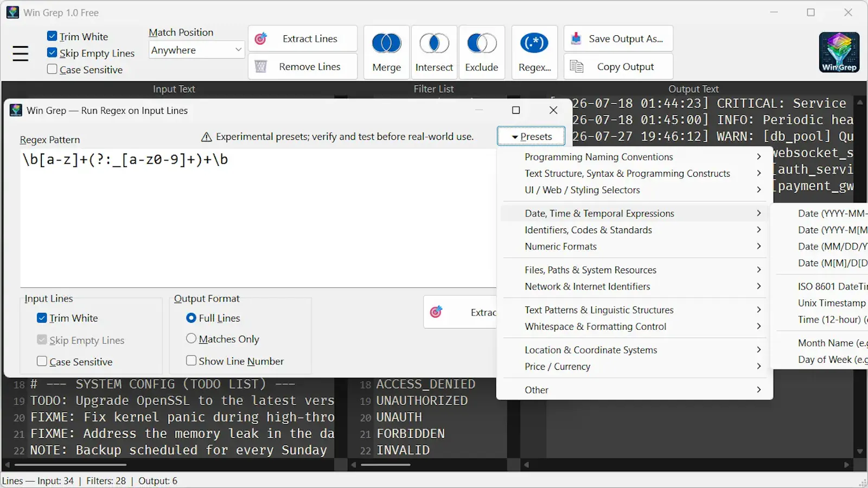
Task: Merge filter lists with Merge icon
Action: (x=387, y=43)
